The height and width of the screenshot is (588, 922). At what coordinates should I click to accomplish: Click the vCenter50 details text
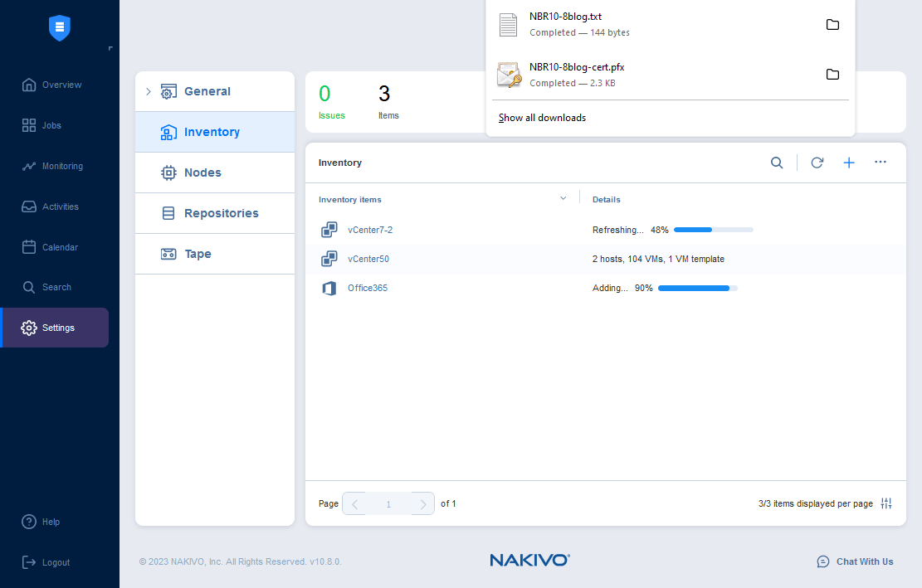658,259
